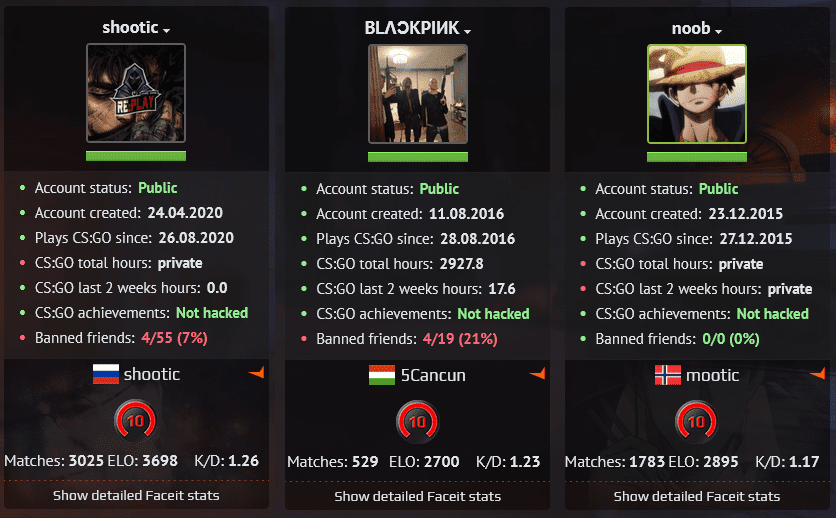Click BLACKPINK's profile avatar photo
The image size is (836, 518).
coord(417,93)
